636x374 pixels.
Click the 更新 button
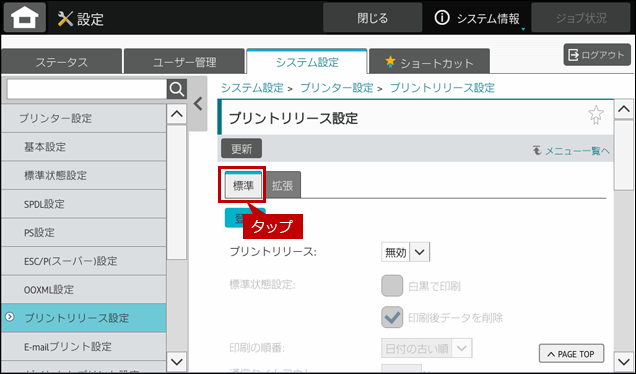click(x=241, y=148)
